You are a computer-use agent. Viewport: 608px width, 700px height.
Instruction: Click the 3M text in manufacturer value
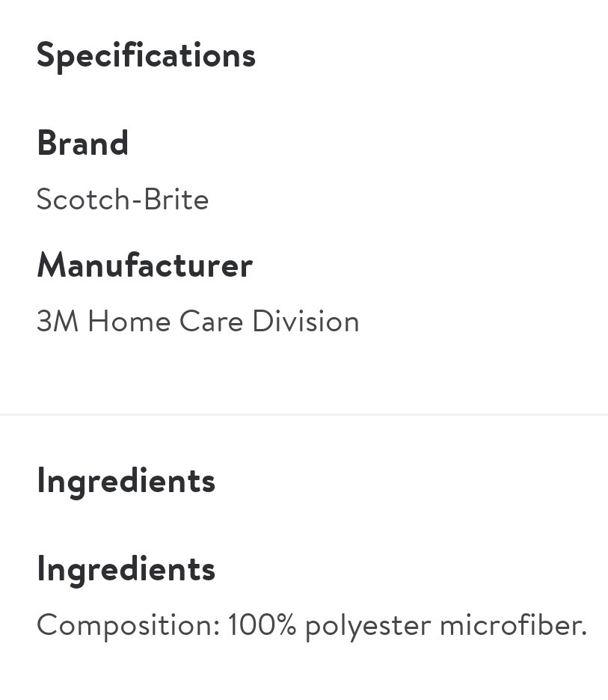(x=58, y=321)
